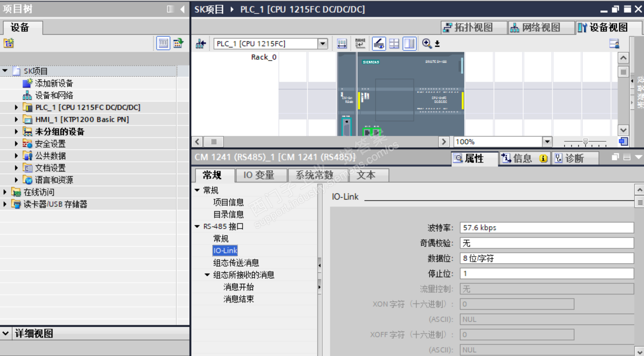
Task: Click the 语言和资源 globe icon
Action: [28, 180]
